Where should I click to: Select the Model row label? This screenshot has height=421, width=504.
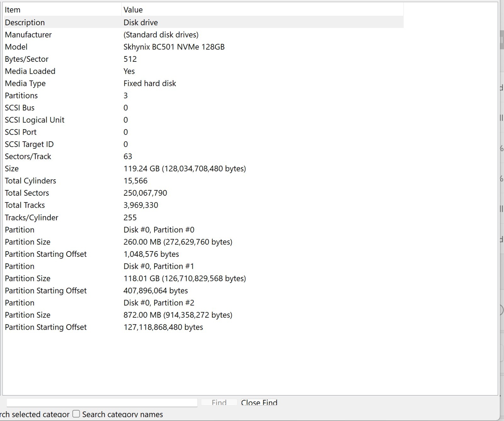[x=16, y=47]
